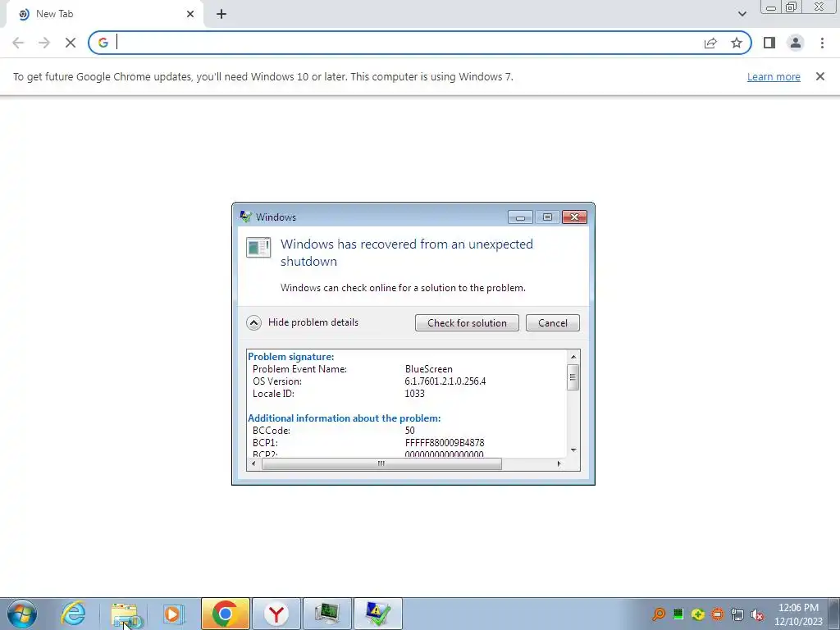Maximize the Windows error dialog

pos(547,217)
